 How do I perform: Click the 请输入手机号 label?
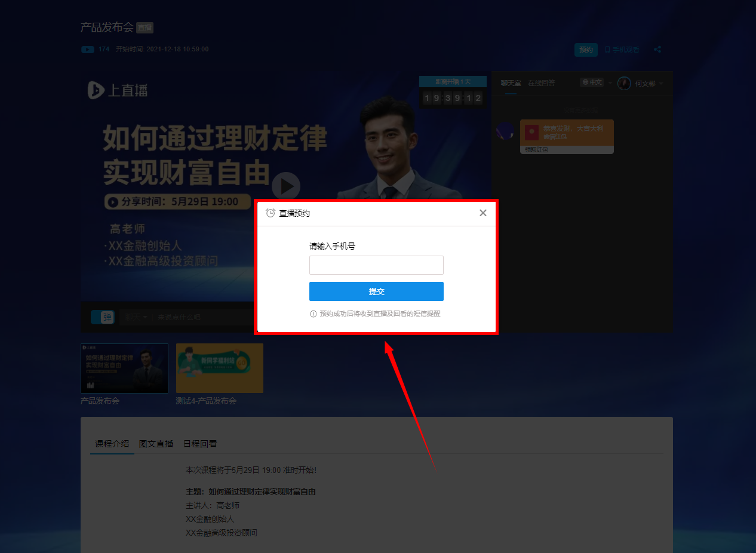click(x=332, y=246)
